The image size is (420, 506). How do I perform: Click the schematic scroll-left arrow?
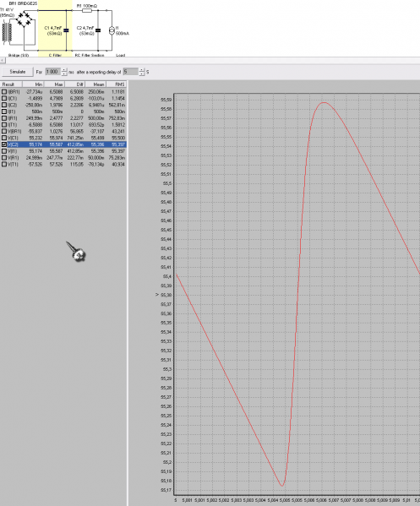[3, 60]
